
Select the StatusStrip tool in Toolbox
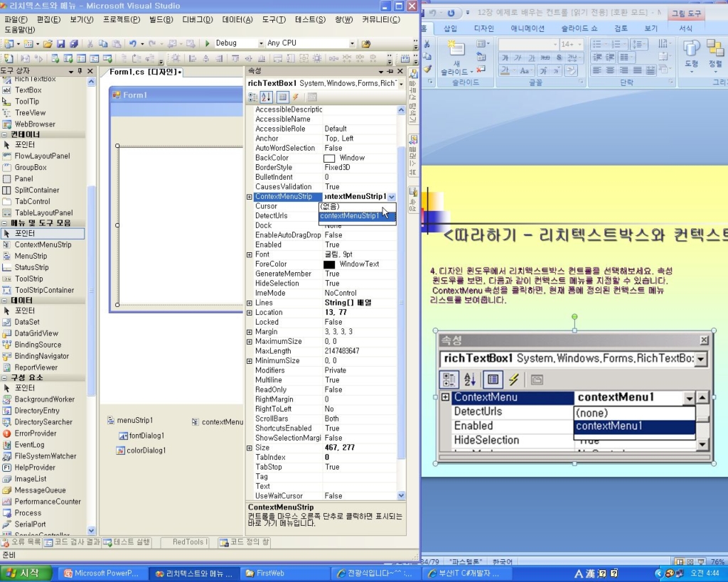click(31, 267)
